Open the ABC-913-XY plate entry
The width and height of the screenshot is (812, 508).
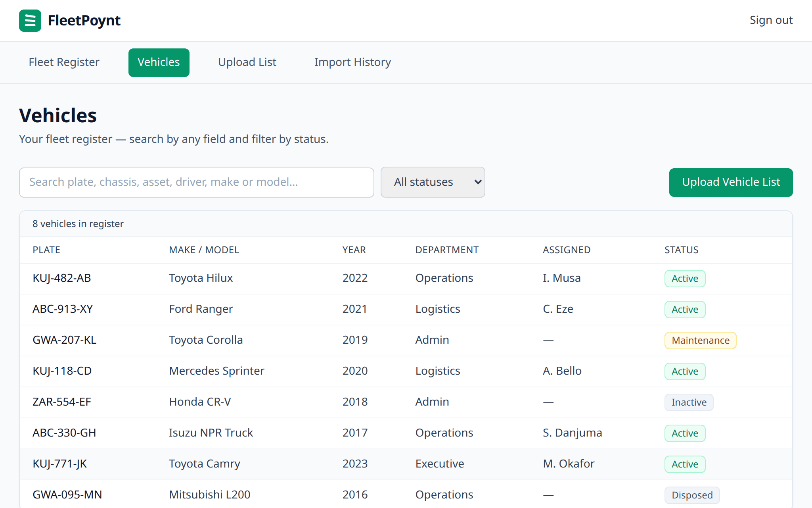[63, 309]
